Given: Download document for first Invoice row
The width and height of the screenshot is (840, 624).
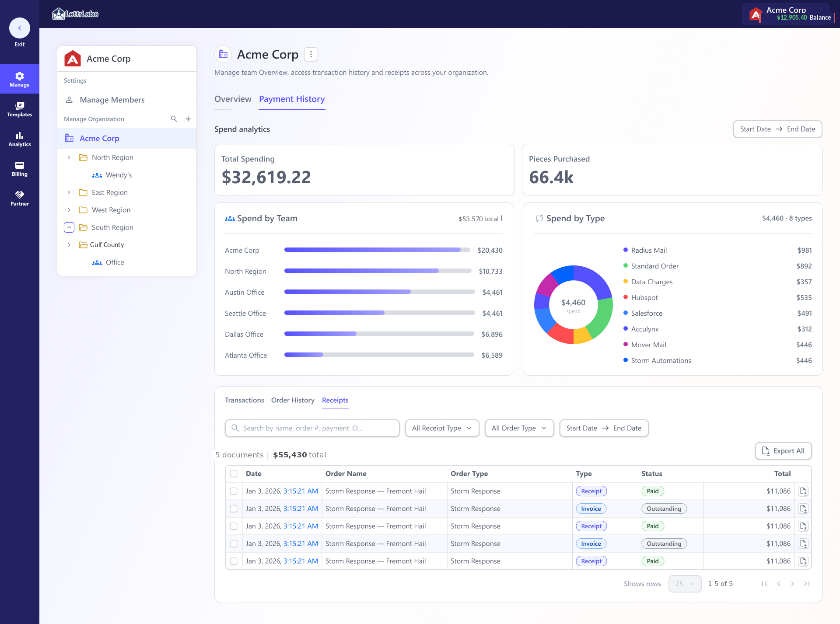Looking at the screenshot, I should tap(803, 509).
